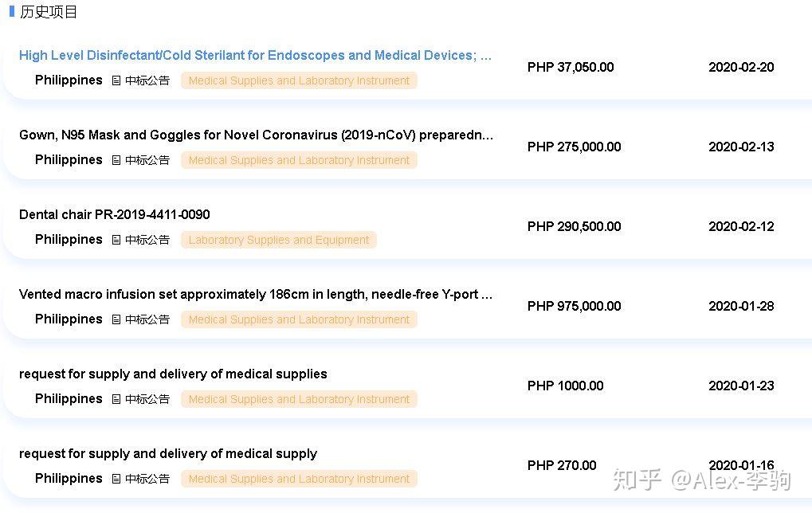Click Laboratory Supplies and Equipment category tag
The height and width of the screenshot is (513, 812).
pos(279,240)
